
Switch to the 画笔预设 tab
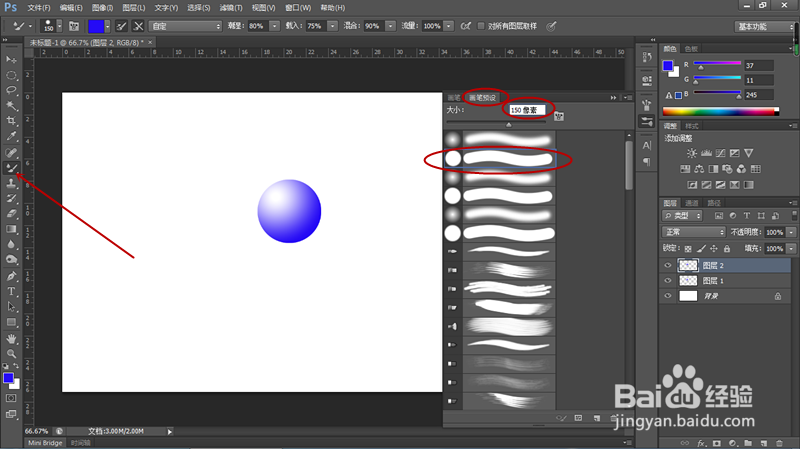(482, 97)
